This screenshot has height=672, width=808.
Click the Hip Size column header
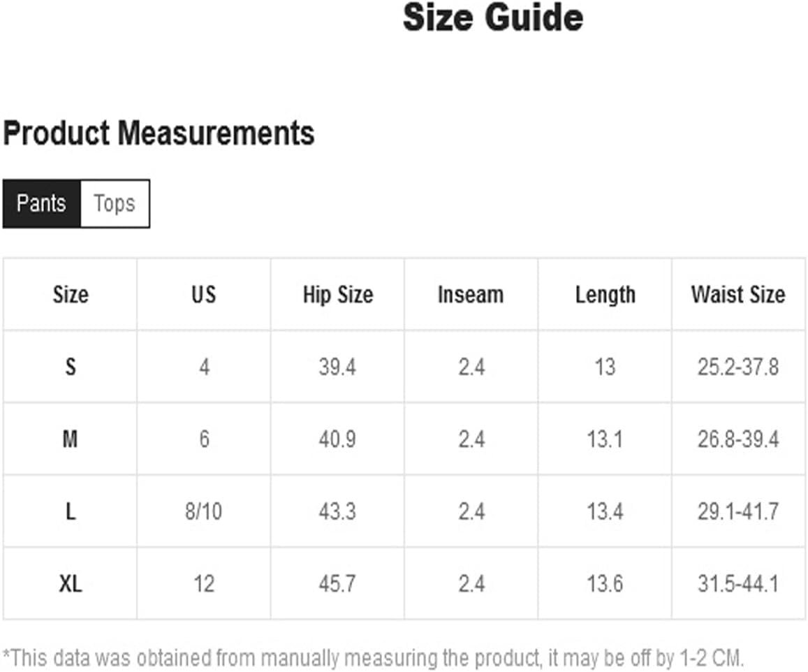point(337,294)
